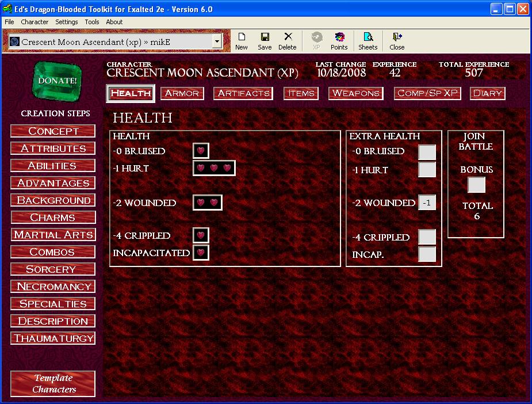Click Extra Health -1 Hurt field
The image size is (532, 404).
(x=427, y=169)
